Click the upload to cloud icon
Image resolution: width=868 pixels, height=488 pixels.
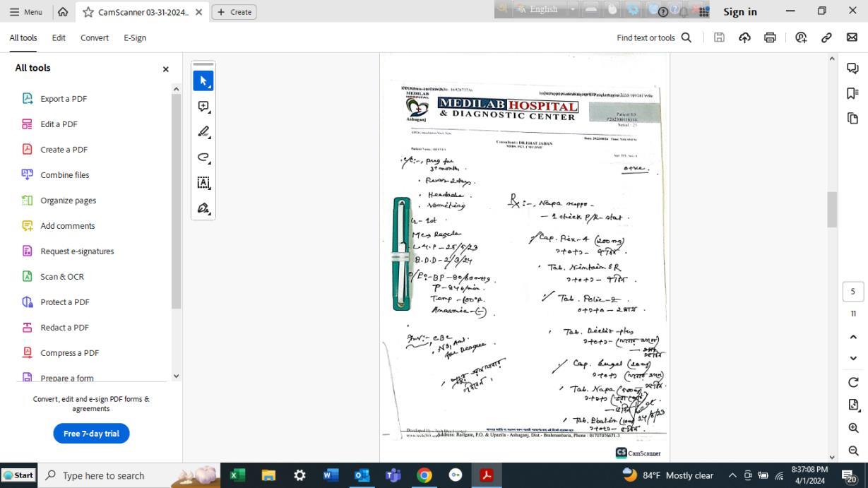744,37
